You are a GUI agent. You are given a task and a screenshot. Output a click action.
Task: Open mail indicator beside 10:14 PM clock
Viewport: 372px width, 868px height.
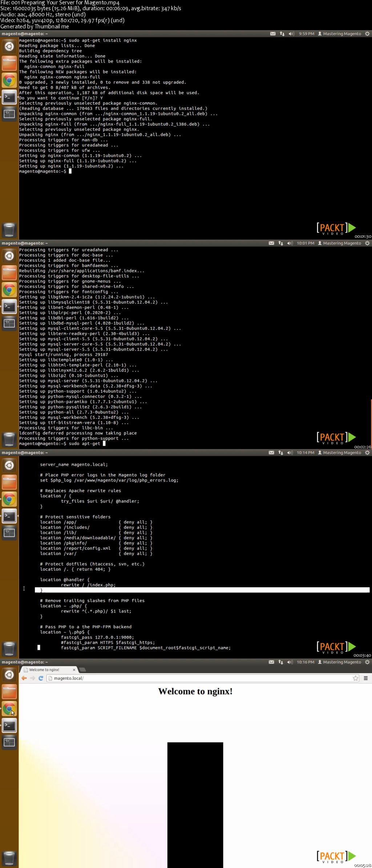click(x=271, y=453)
